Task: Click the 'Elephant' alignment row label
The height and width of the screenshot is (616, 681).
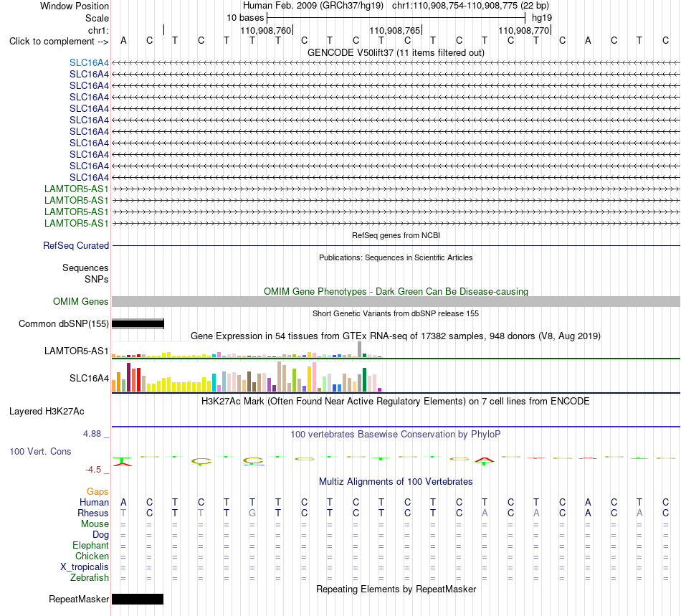Action: tap(91, 545)
